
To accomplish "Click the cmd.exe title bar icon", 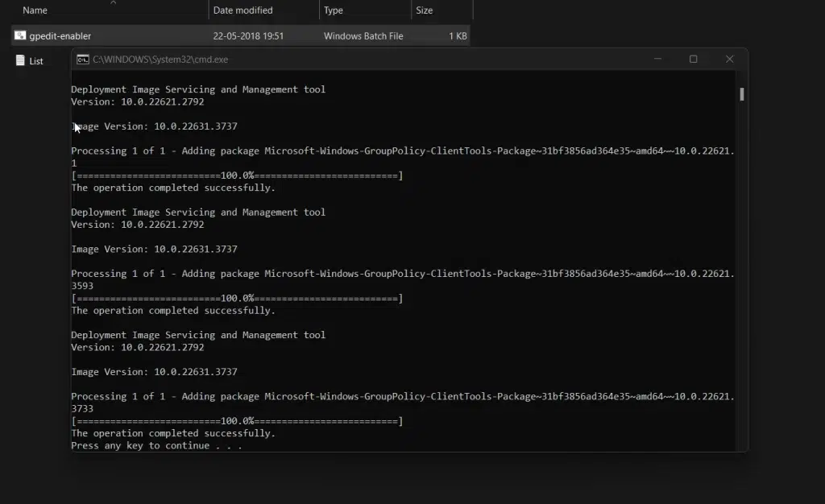I will click(83, 60).
